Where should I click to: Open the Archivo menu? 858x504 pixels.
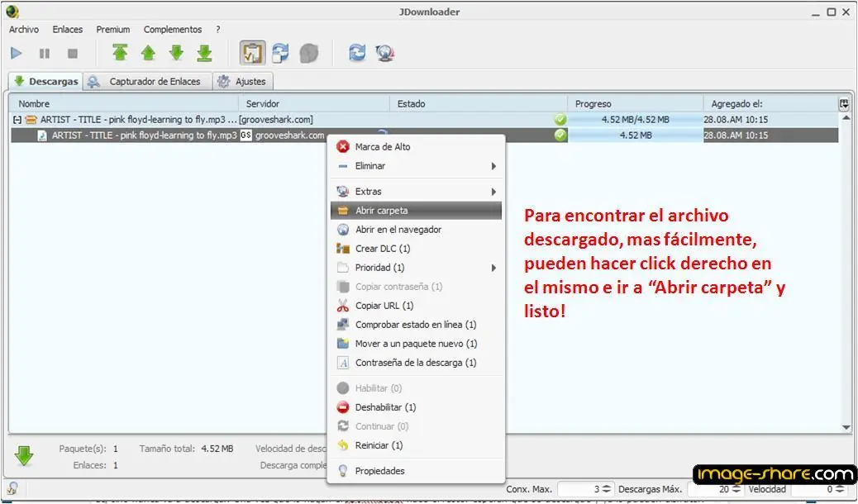click(23, 30)
